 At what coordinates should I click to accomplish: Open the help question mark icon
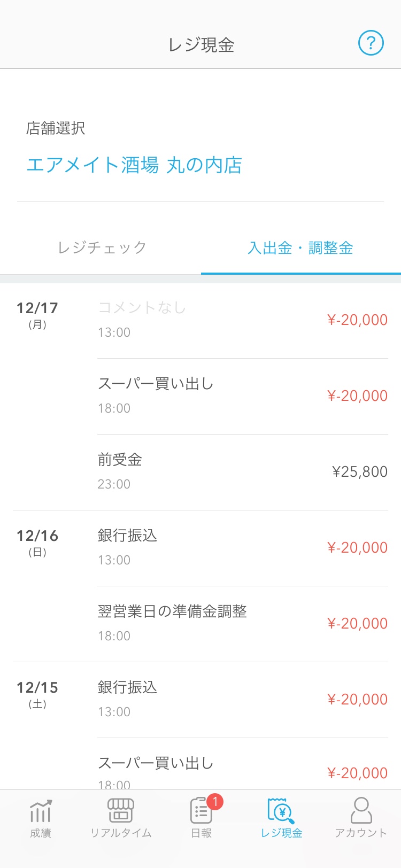coord(371,43)
